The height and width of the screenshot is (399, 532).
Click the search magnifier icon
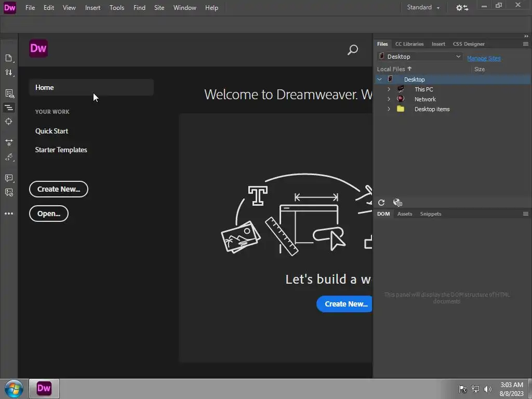pyautogui.click(x=353, y=50)
